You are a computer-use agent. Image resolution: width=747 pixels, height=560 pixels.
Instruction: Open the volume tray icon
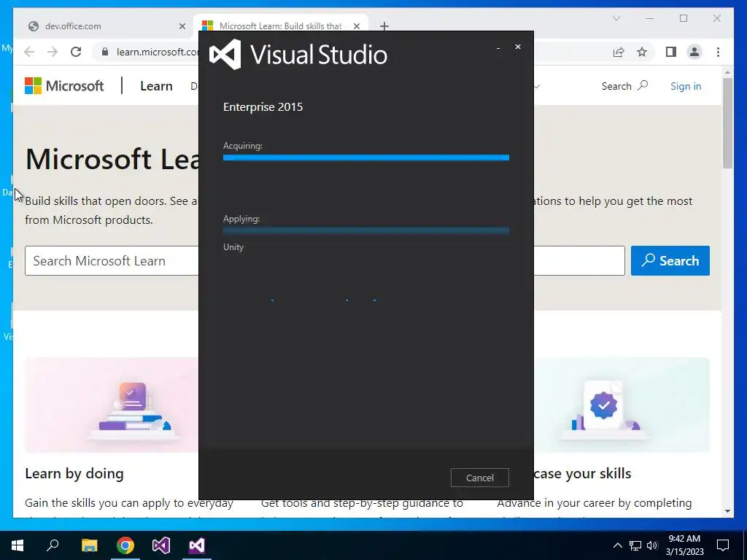[652, 545]
